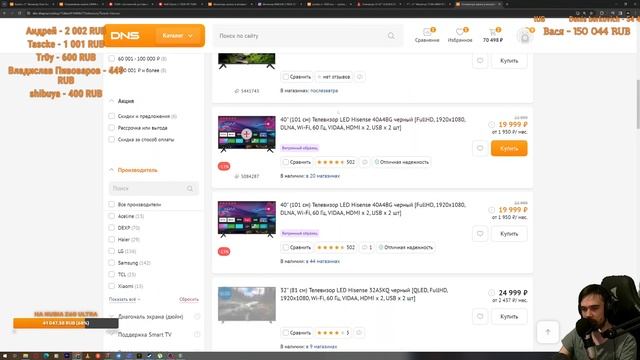Click the page vertical scrollbar thumb
Image resolution: width=640 pixels, height=360 pixels.
click(638, 104)
